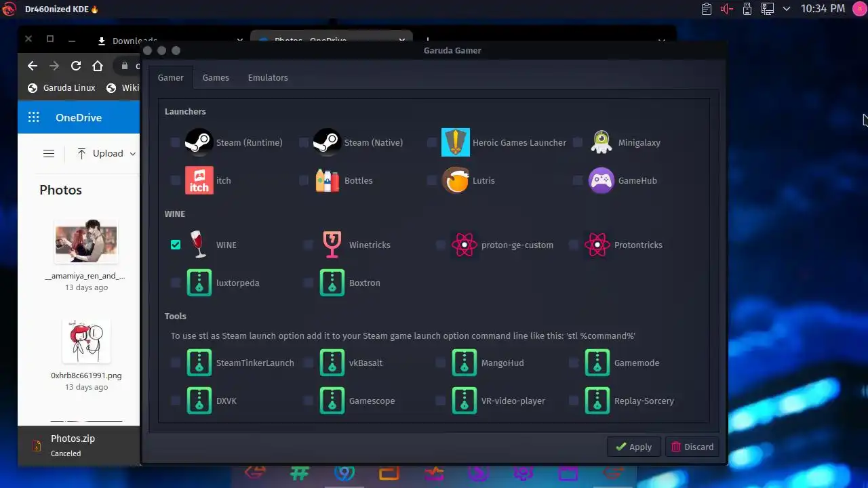Enable the MangoHud checkbox
This screenshot has width=868, height=488.
pos(441,363)
